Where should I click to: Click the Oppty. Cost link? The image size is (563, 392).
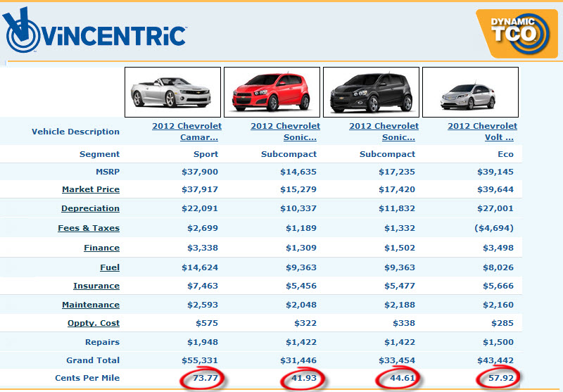click(94, 323)
